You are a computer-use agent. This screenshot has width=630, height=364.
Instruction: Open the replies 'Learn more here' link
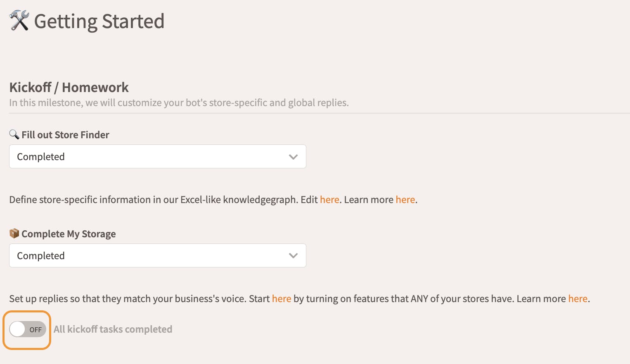pos(578,299)
